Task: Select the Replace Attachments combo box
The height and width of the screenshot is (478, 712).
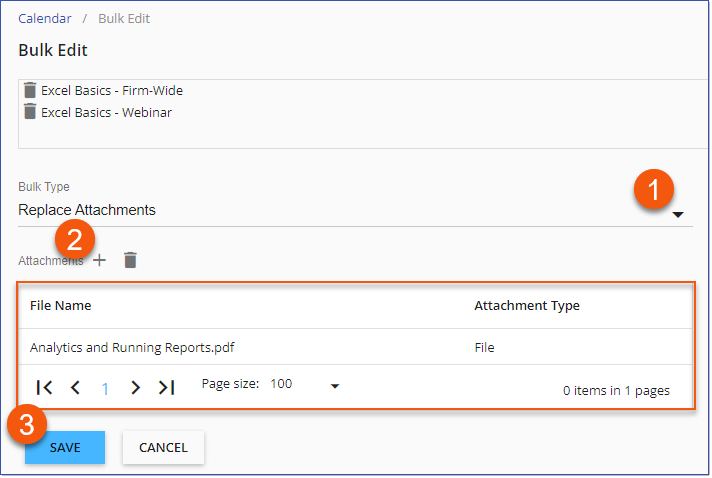Action: click(356, 211)
